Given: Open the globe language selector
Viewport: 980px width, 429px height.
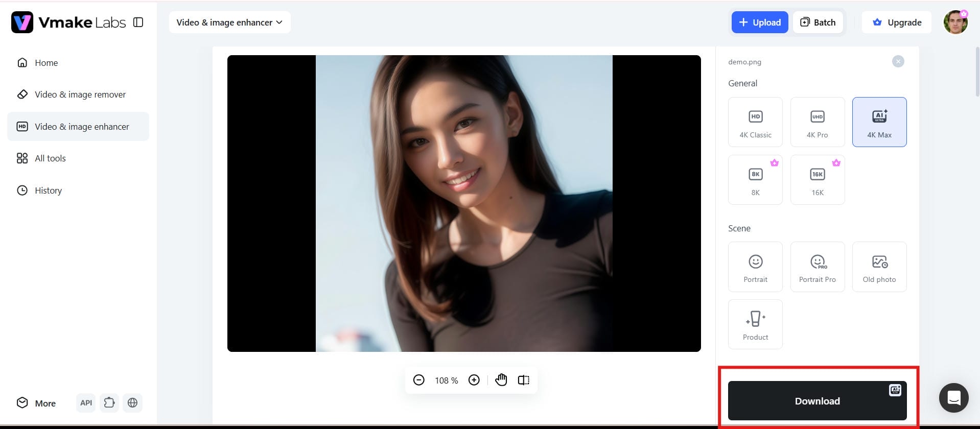Looking at the screenshot, I should point(132,403).
